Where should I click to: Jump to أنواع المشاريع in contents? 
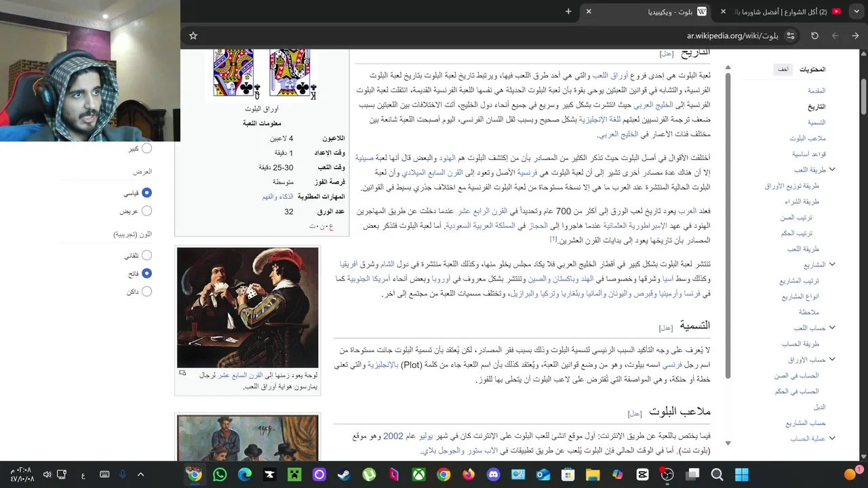tap(800, 296)
